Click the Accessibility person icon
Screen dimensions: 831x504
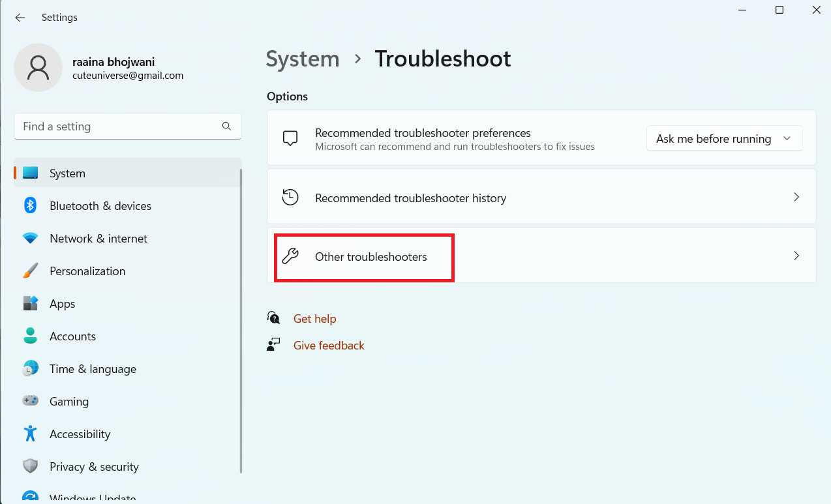coord(30,434)
